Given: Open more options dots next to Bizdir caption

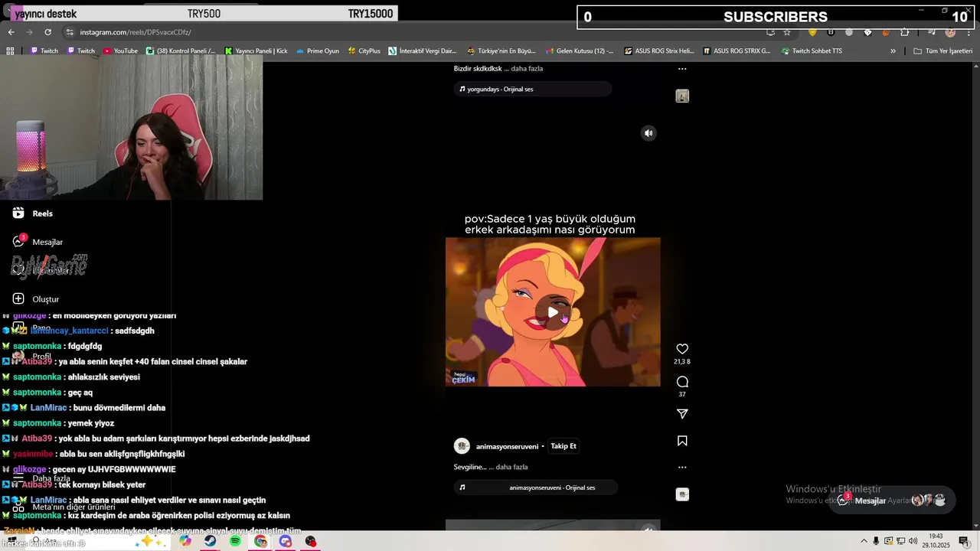Looking at the screenshot, I should coord(682,69).
